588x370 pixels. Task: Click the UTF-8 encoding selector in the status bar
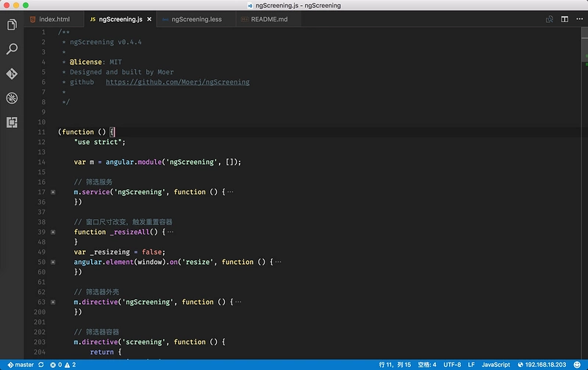(452, 364)
